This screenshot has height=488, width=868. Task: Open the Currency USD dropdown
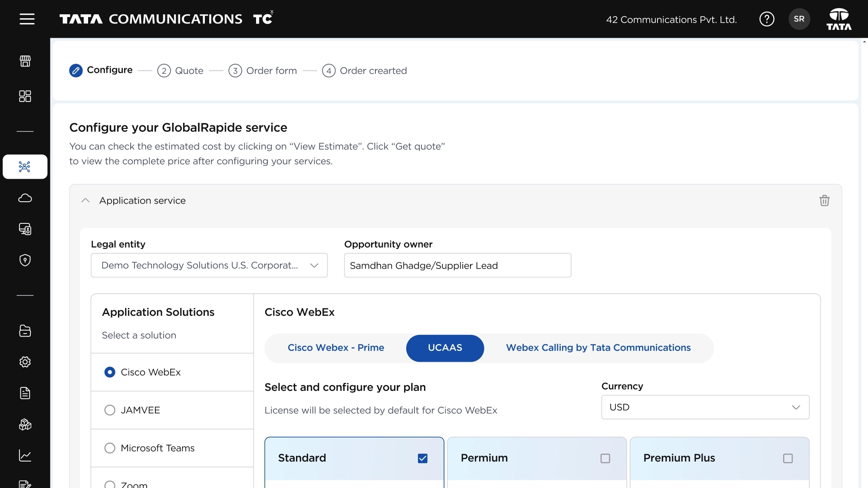point(705,407)
